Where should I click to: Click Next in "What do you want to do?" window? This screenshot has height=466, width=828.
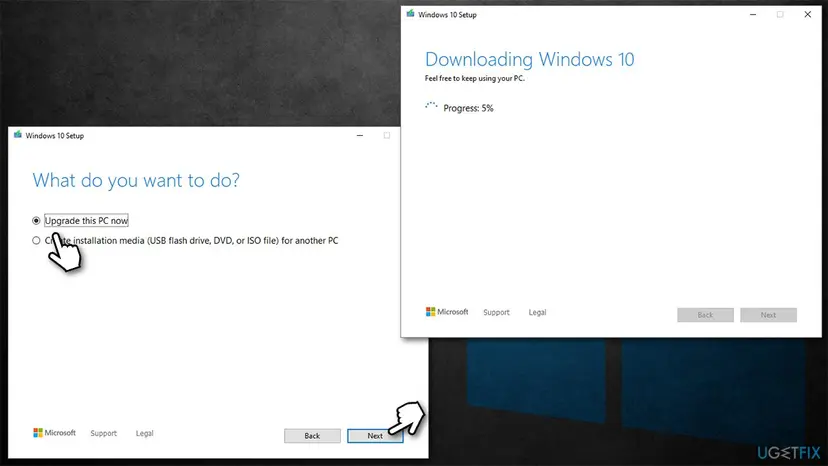[375, 436]
